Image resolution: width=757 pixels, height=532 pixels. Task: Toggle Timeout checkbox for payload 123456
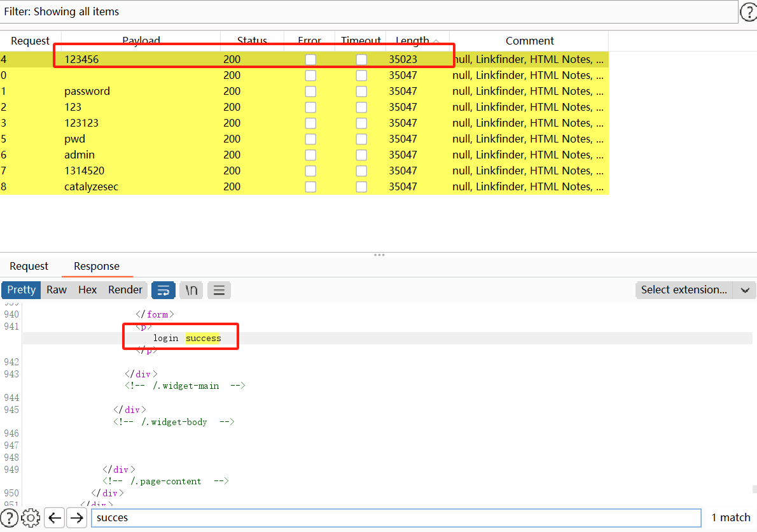tap(361, 59)
